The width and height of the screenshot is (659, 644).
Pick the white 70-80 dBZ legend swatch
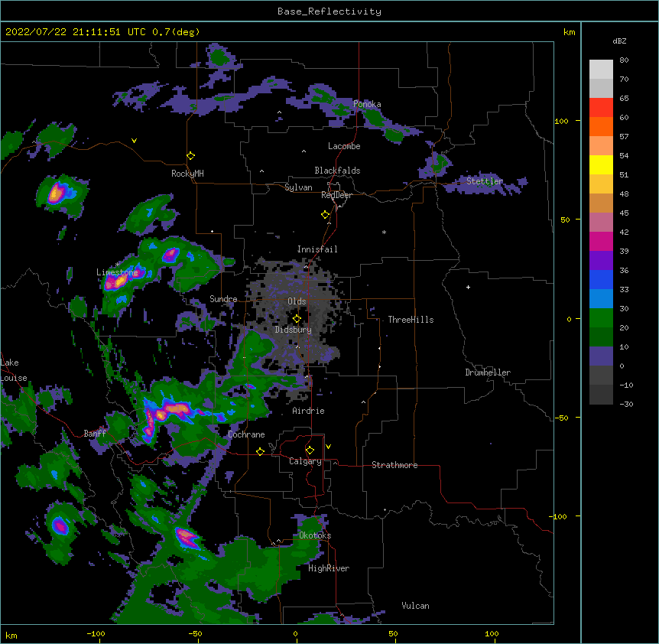pyautogui.click(x=601, y=70)
